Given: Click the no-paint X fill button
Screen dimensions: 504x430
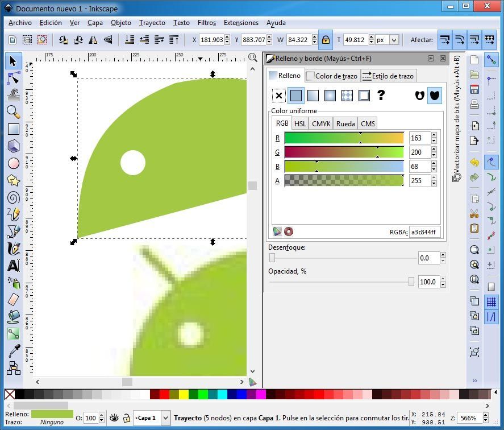Looking at the screenshot, I should 278,95.
